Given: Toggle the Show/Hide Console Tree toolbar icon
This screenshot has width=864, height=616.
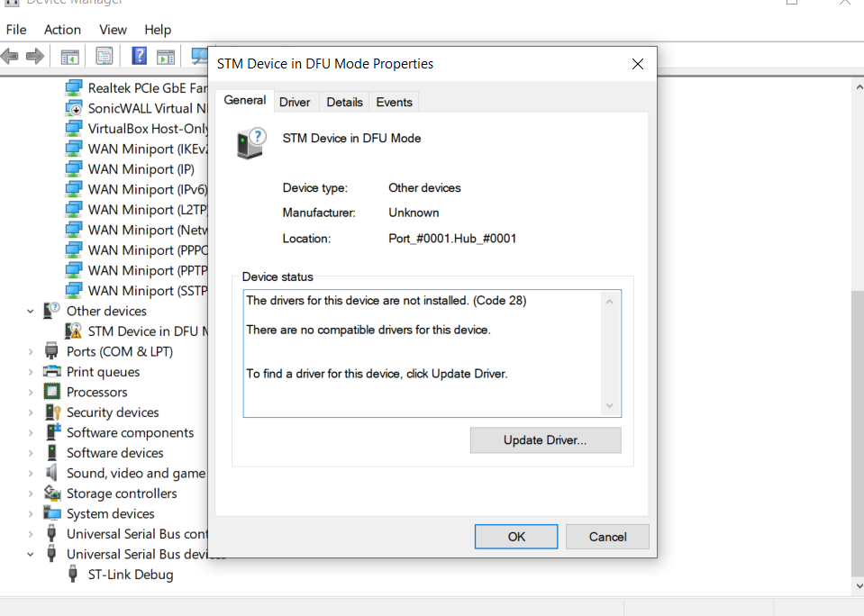Looking at the screenshot, I should point(69,56).
